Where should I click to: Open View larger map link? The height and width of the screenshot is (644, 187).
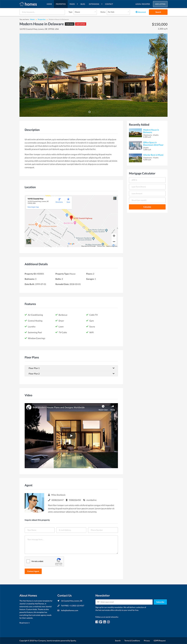(33, 207)
